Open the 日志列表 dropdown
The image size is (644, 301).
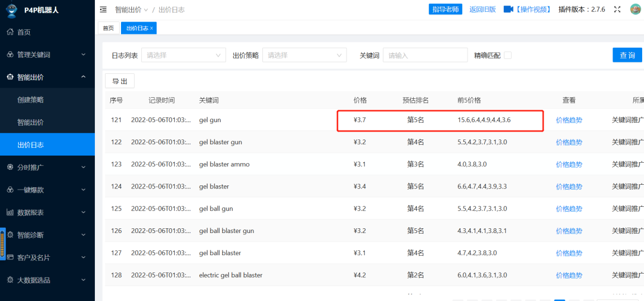click(x=184, y=55)
